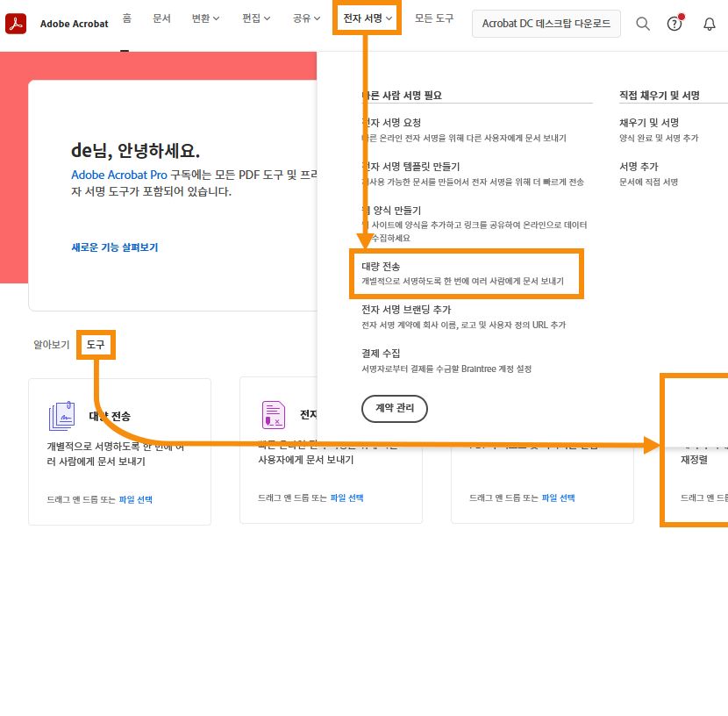The width and height of the screenshot is (728, 716).
Task: Open the search magnifier icon
Action: pyautogui.click(x=643, y=23)
